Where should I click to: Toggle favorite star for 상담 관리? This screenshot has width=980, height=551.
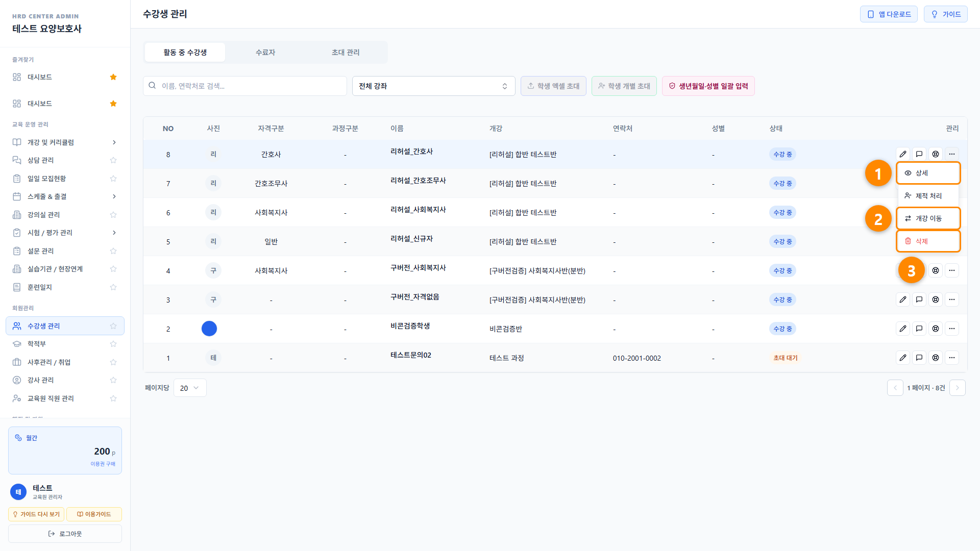click(x=113, y=160)
